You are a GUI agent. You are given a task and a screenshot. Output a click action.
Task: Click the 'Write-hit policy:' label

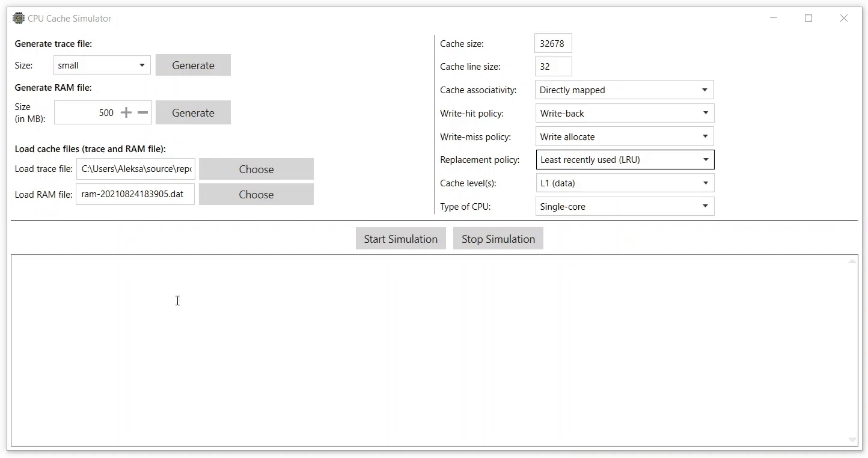point(472,114)
